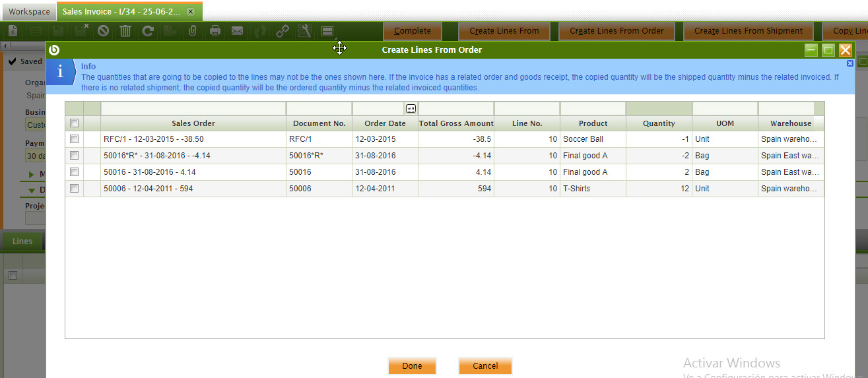Click the Create Lines From Order toolbar button
Image resolution: width=868 pixels, height=378 pixels.
point(617,31)
